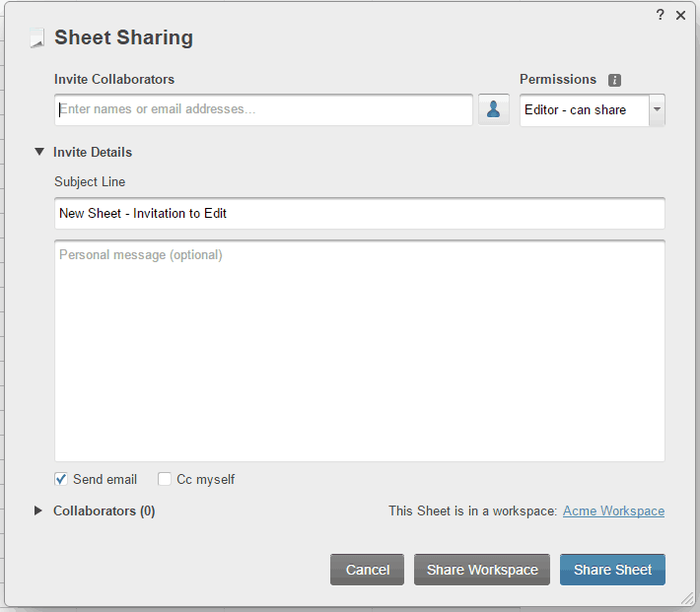Collapse the Invite Details section
700x612 pixels.
(x=39, y=152)
